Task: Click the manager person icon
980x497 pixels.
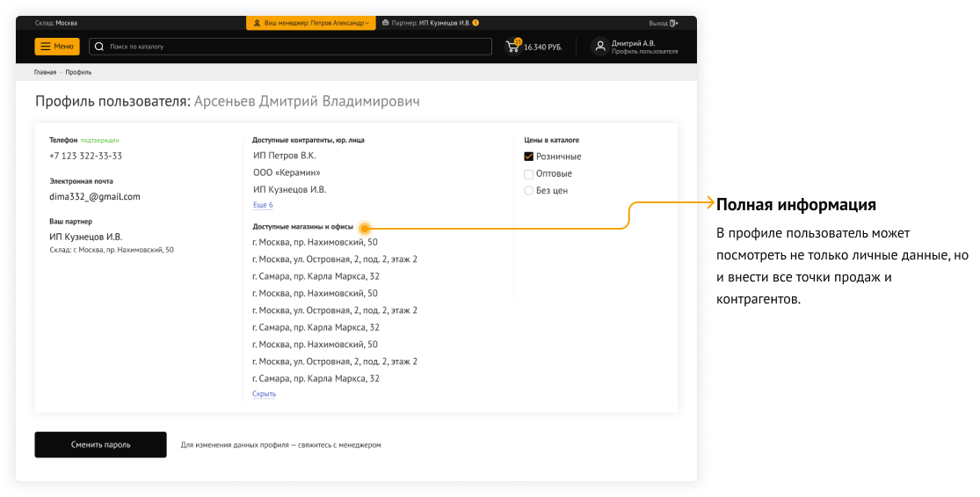Action: click(x=257, y=23)
